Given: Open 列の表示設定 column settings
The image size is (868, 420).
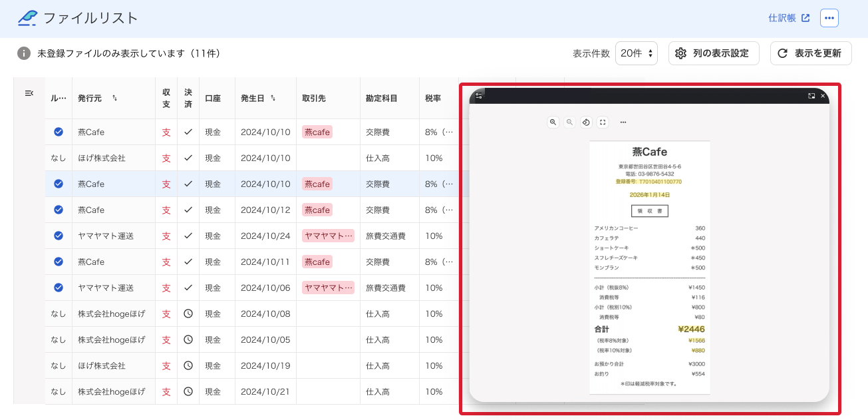Looking at the screenshot, I should point(714,53).
